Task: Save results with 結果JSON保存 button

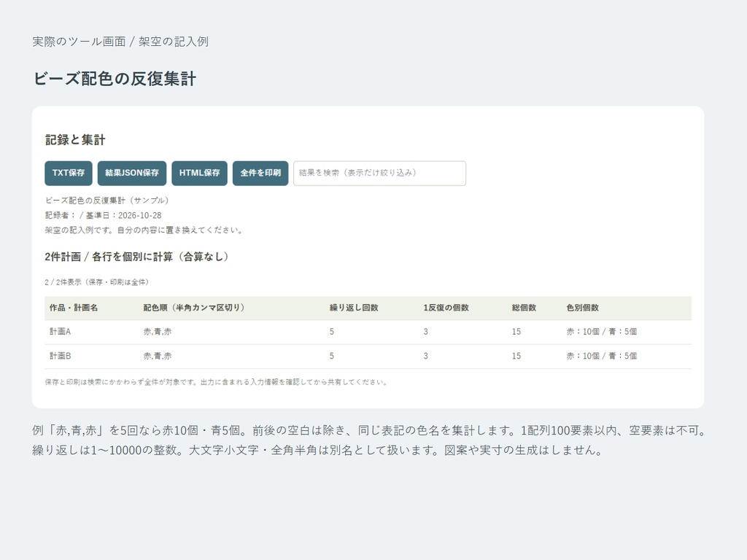Action: pyautogui.click(x=132, y=173)
